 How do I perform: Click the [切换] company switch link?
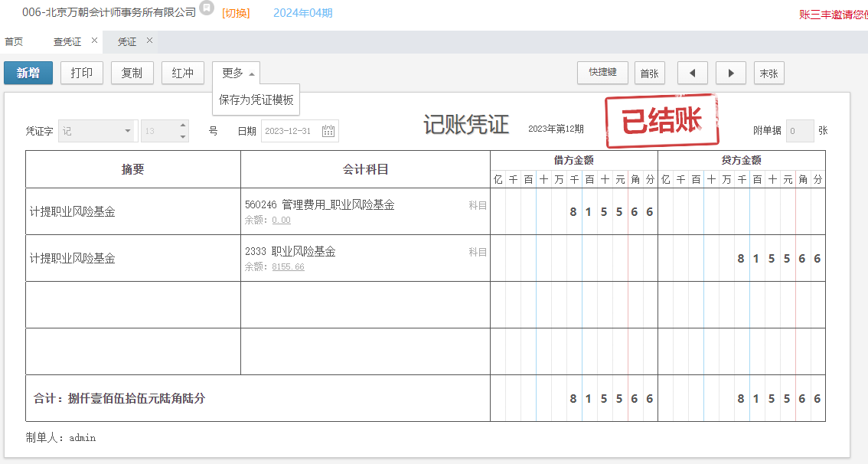[236, 13]
